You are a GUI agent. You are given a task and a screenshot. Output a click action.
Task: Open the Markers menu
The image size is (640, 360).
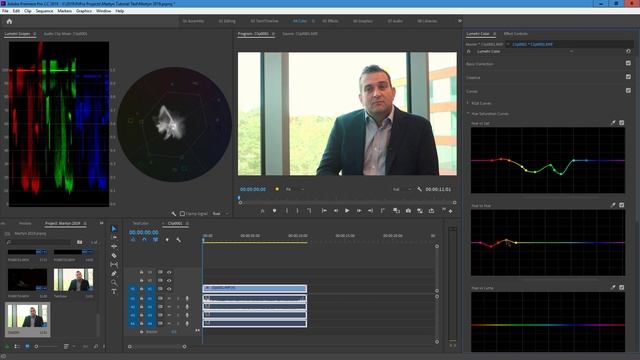coord(64,11)
